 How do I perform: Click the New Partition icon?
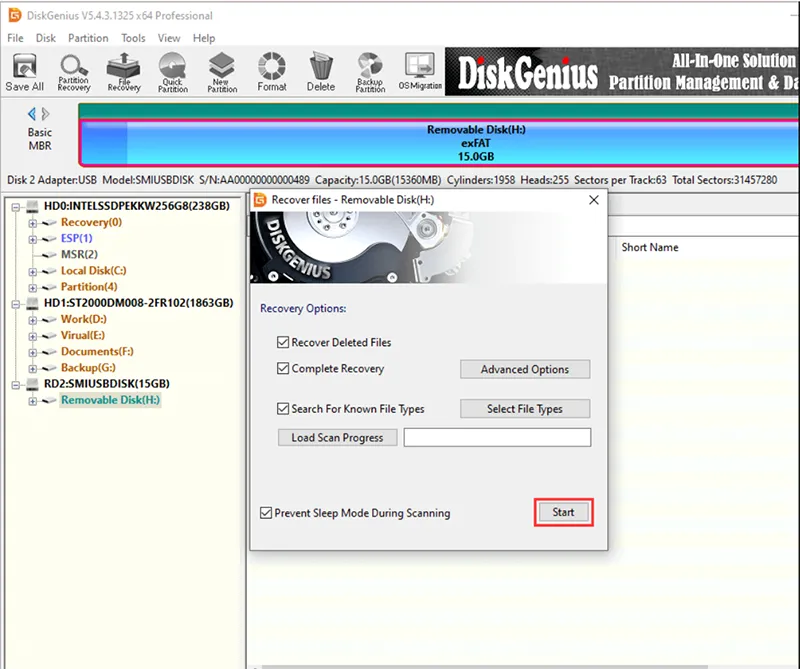(221, 70)
